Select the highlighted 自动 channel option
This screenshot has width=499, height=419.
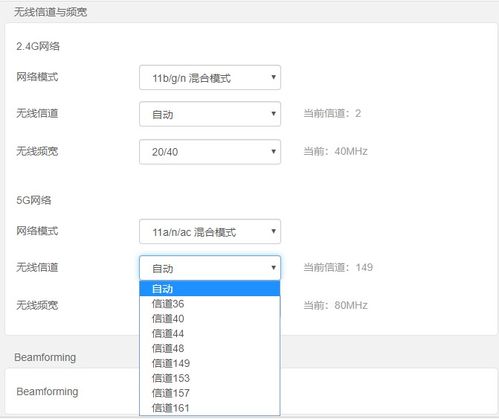pyautogui.click(x=210, y=288)
